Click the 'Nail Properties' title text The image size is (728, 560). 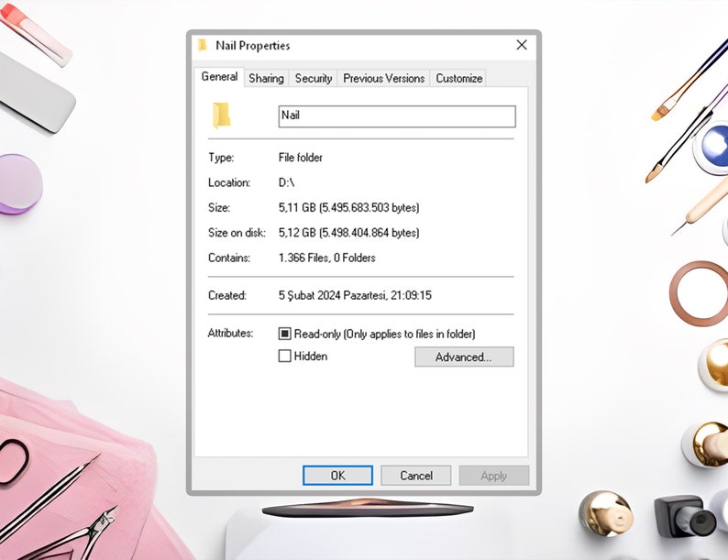252,46
